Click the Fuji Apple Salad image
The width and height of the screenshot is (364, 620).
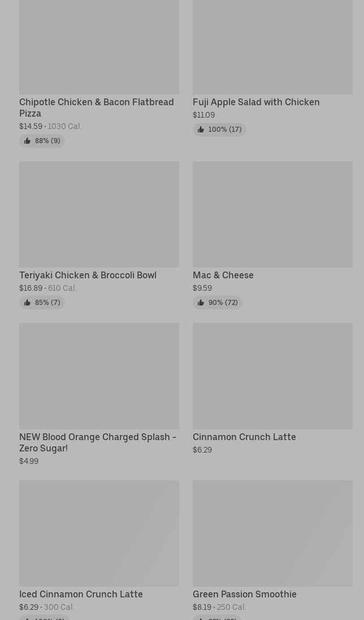pyautogui.click(x=272, y=47)
